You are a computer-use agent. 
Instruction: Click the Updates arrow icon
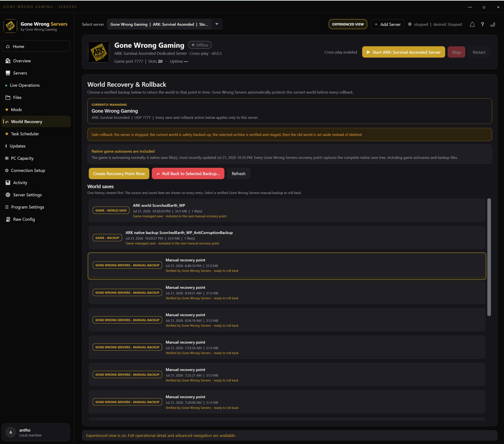6,146
